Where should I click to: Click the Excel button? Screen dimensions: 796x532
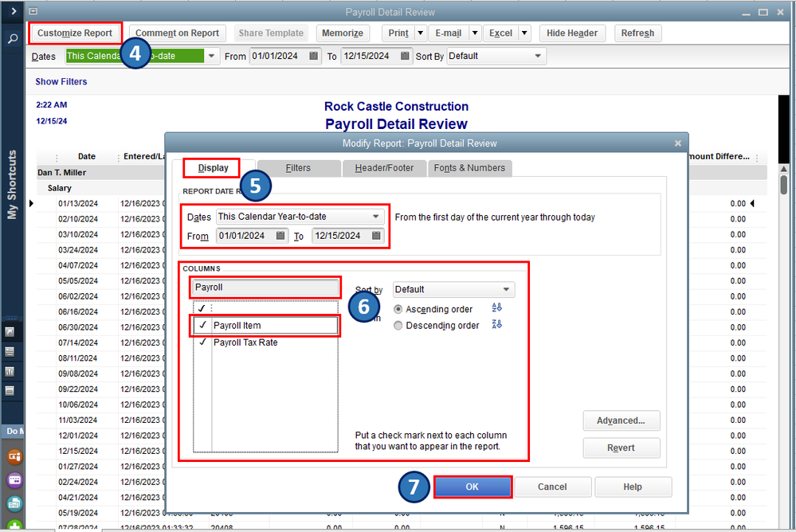coord(500,33)
